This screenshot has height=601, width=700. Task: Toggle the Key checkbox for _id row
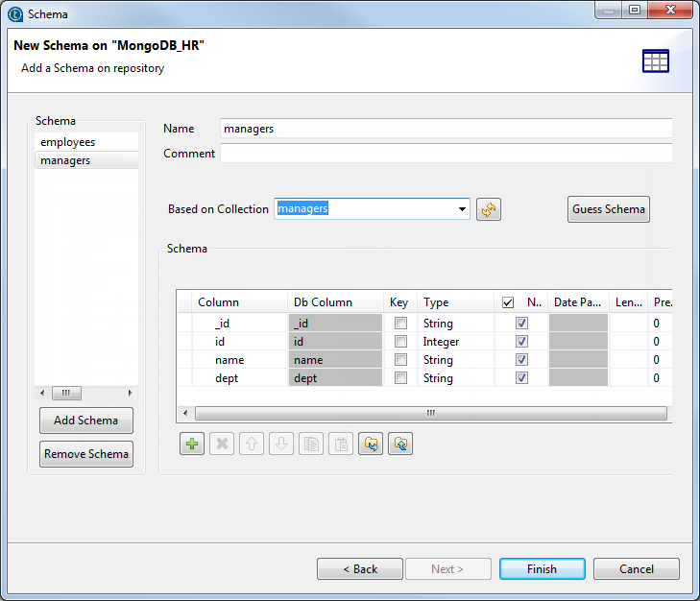point(400,324)
